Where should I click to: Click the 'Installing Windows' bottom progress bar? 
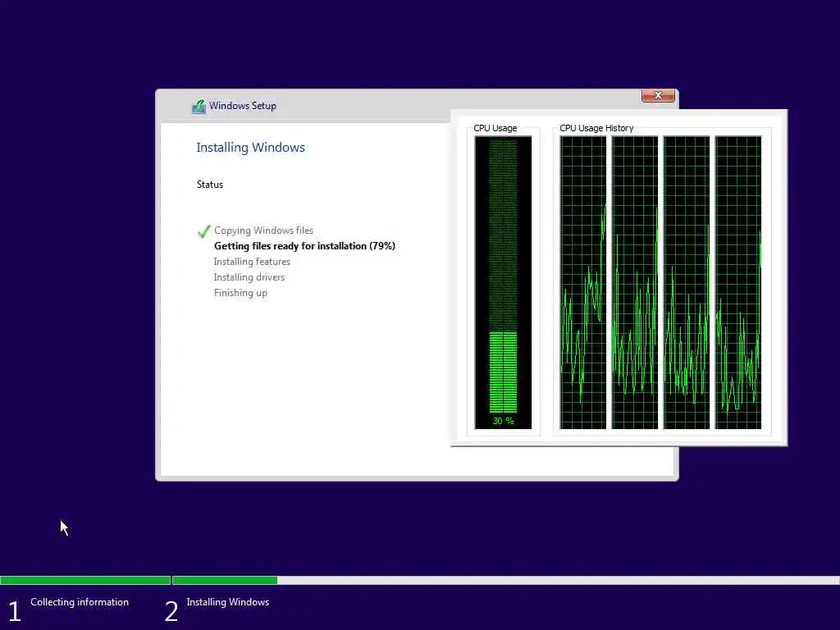505,580
